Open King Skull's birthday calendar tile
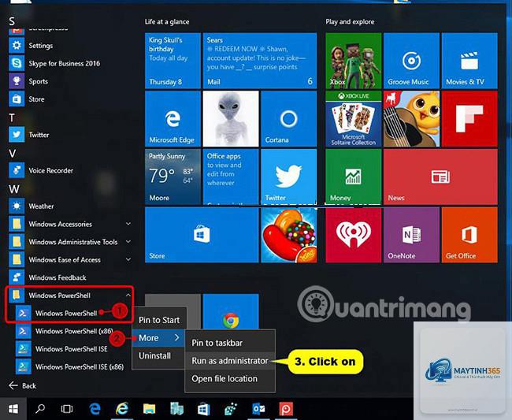 click(173, 61)
